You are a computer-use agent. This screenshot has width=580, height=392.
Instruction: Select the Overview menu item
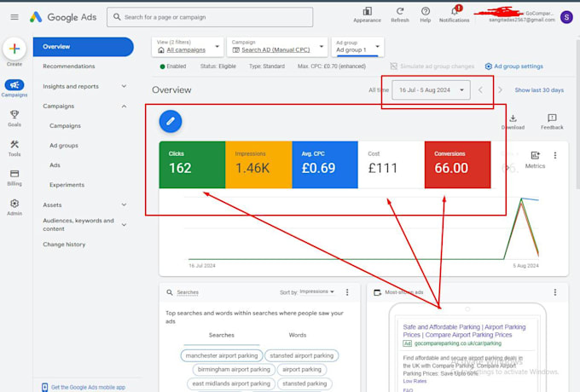pyautogui.click(x=84, y=47)
